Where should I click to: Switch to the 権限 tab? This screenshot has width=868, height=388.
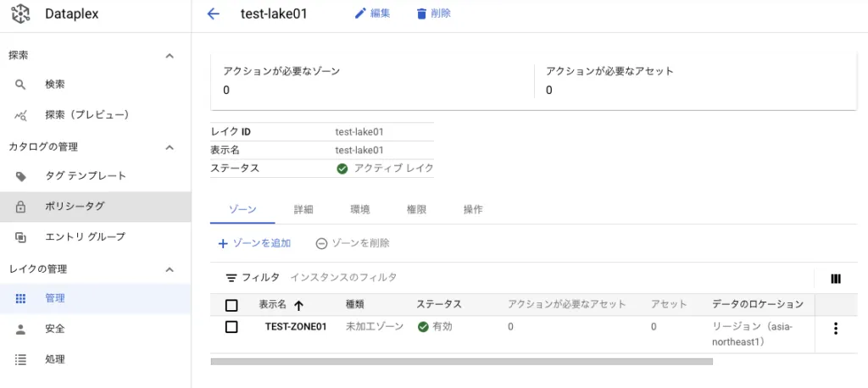click(416, 210)
